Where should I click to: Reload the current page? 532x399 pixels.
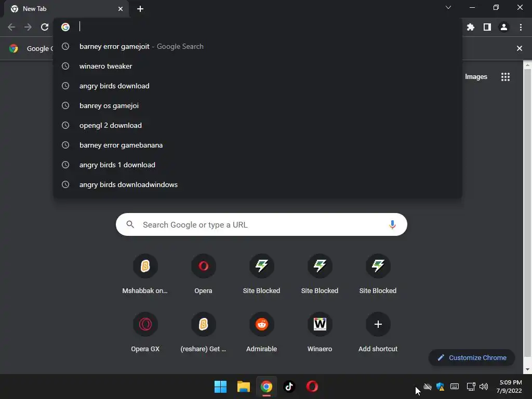point(45,27)
